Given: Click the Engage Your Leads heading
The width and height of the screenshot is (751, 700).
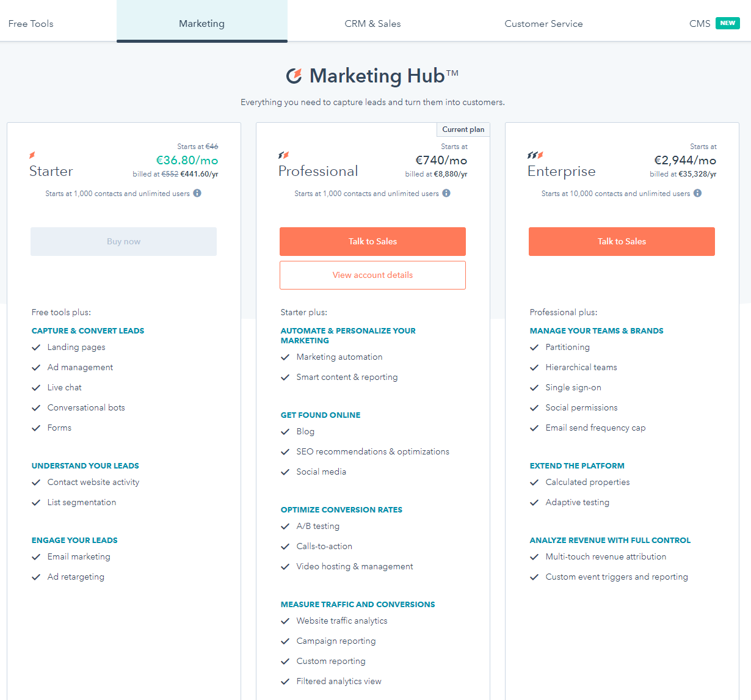Looking at the screenshot, I should coord(74,540).
